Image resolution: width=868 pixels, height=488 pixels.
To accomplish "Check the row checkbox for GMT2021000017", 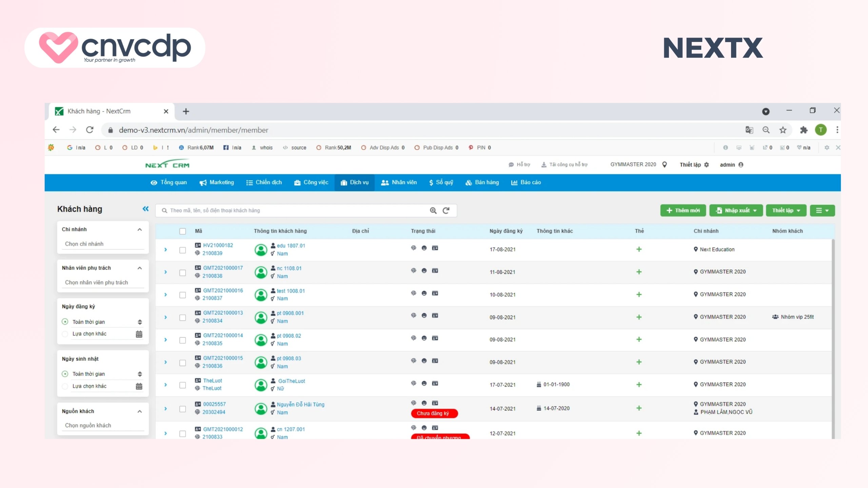I will [x=183, y=272].
